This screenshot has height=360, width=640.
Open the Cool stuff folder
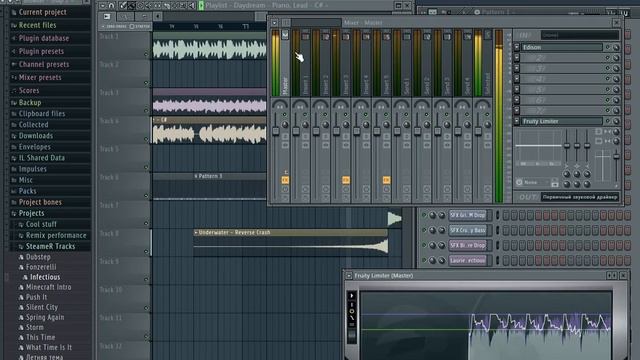coord(41,224)
